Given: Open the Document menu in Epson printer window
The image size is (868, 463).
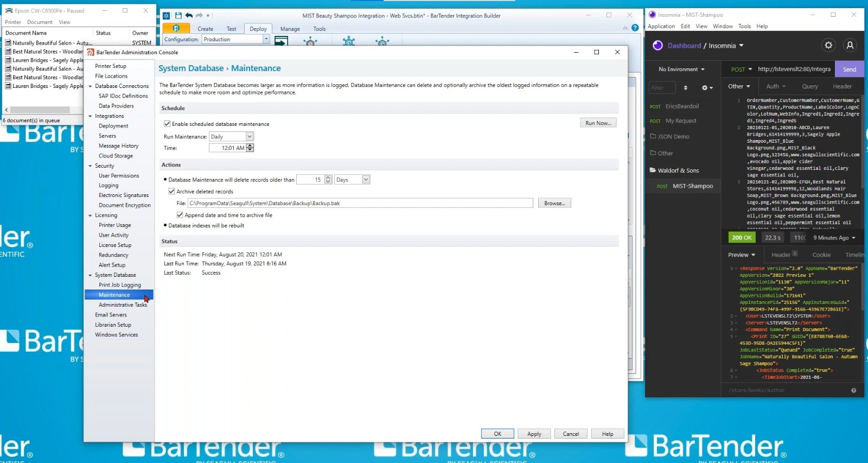Looking at the screenshot, I should (x=40, y=22).
